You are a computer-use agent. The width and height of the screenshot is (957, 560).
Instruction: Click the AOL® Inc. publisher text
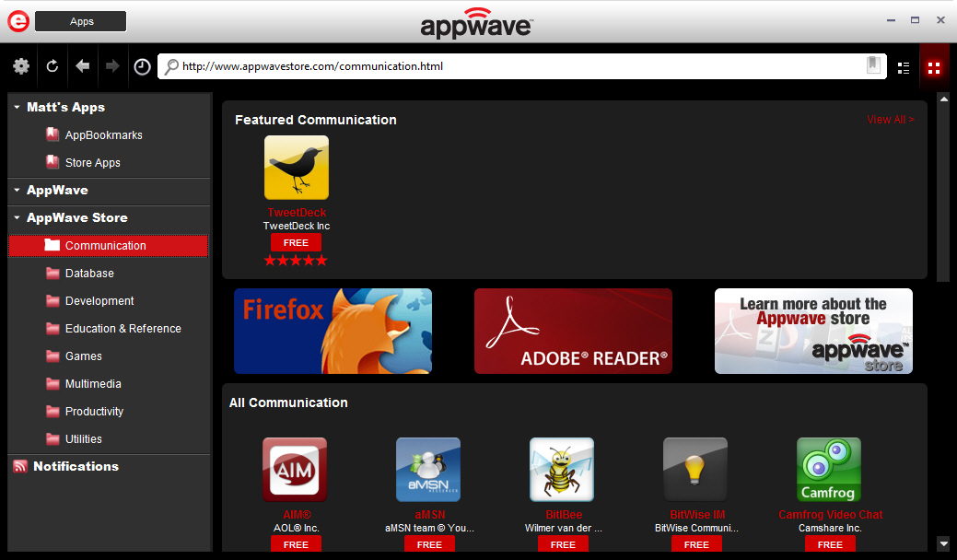(297, 528)
